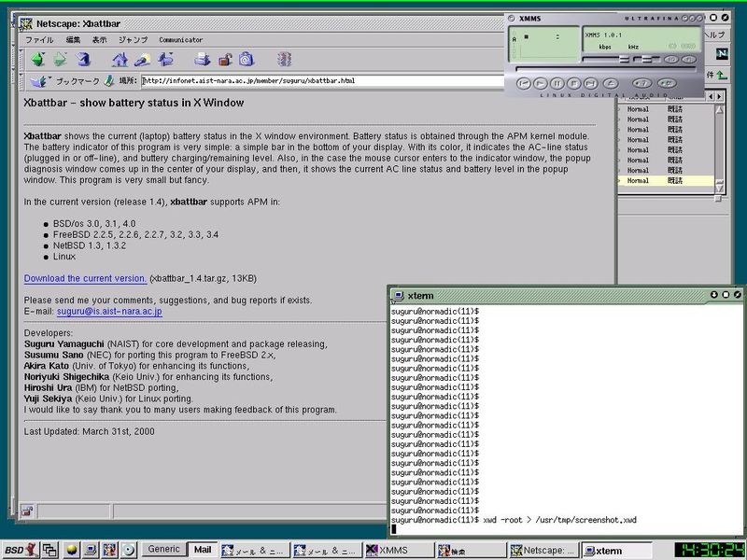
Task: Open the Communicator menu
Action: (180, 40)
